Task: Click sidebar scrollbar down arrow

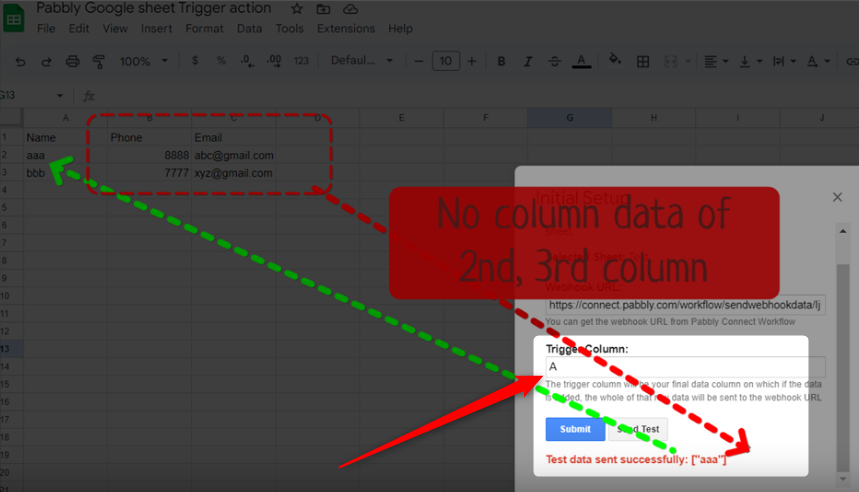Action: pyautogui.click(x=843, y=479)
